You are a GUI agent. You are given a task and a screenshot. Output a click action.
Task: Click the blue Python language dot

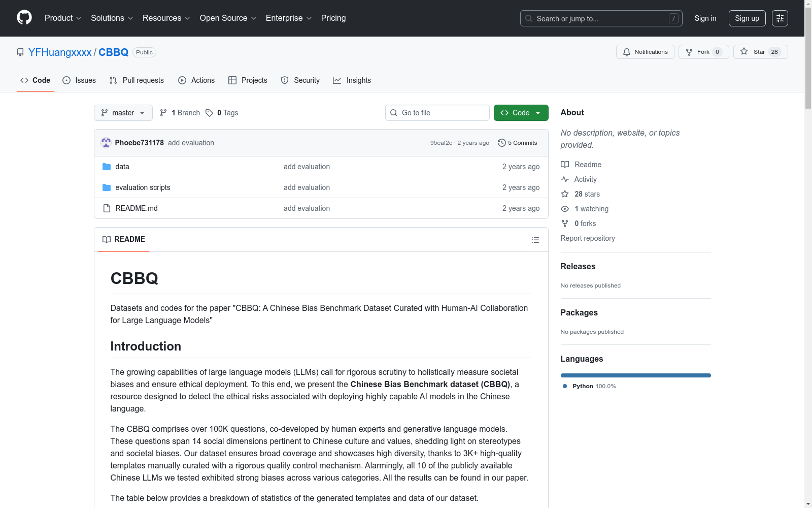click(x=565, y=386)
